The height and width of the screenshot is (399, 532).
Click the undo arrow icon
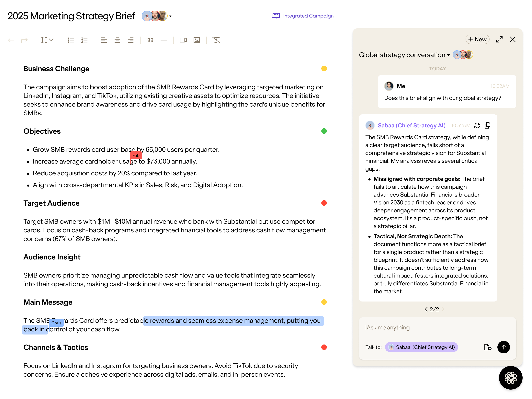11,40
